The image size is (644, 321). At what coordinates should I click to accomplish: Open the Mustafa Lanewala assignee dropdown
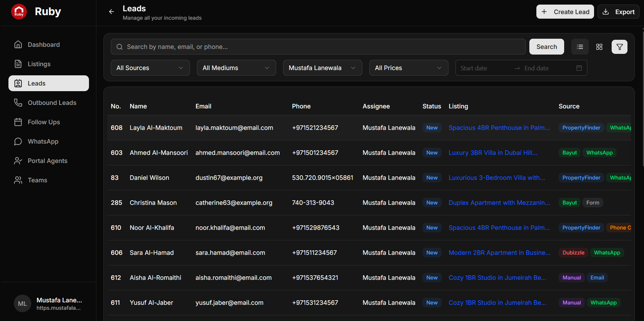(322, 68)
